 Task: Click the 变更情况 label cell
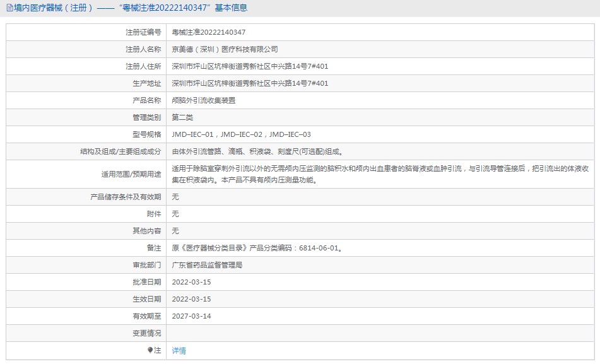pyautogui.click(x=86, y=333)
